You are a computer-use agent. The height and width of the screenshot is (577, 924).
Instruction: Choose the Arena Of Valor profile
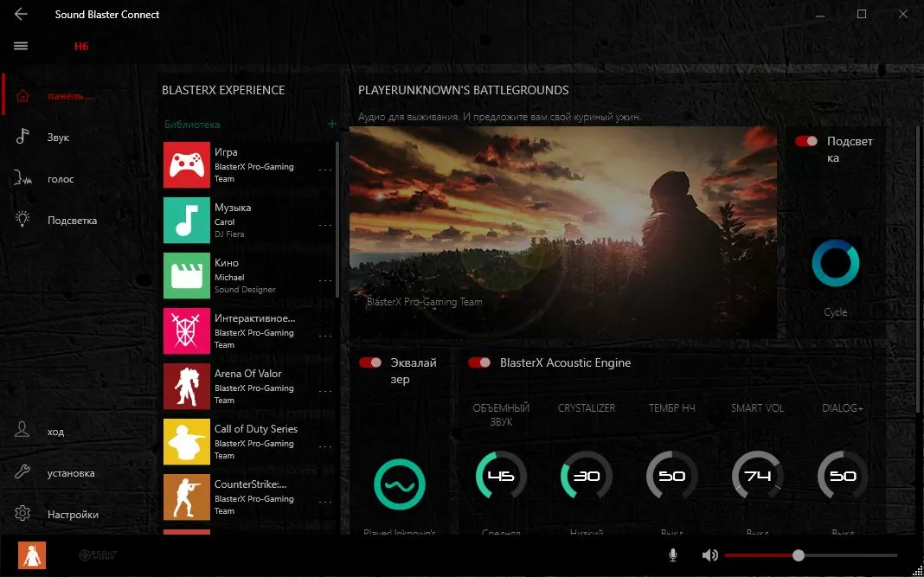tap(247, 387)
